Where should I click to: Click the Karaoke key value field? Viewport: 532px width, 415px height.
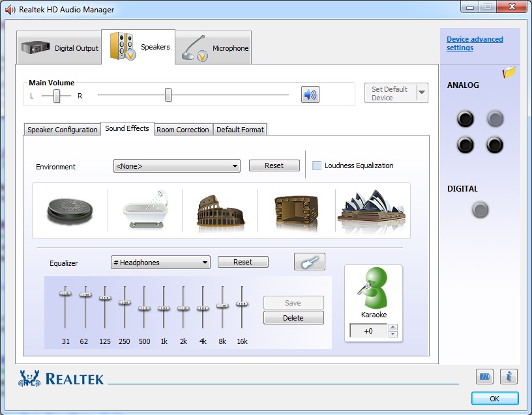tap(368, 331)
